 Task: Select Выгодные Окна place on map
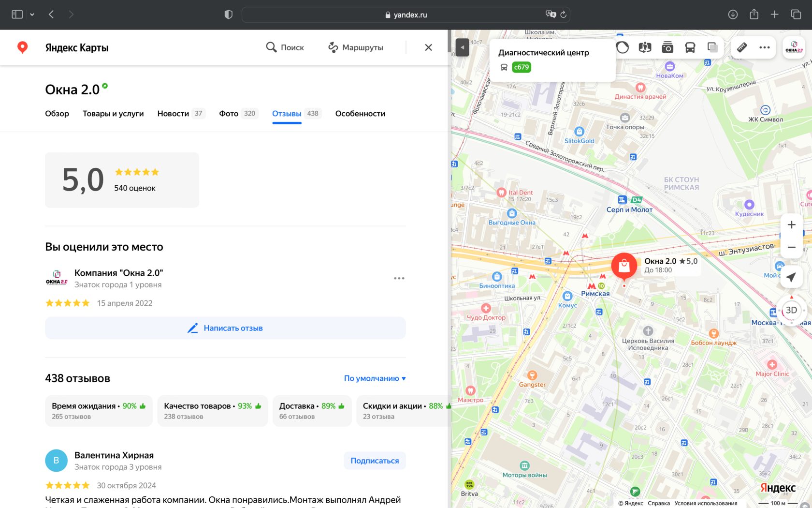512,217
